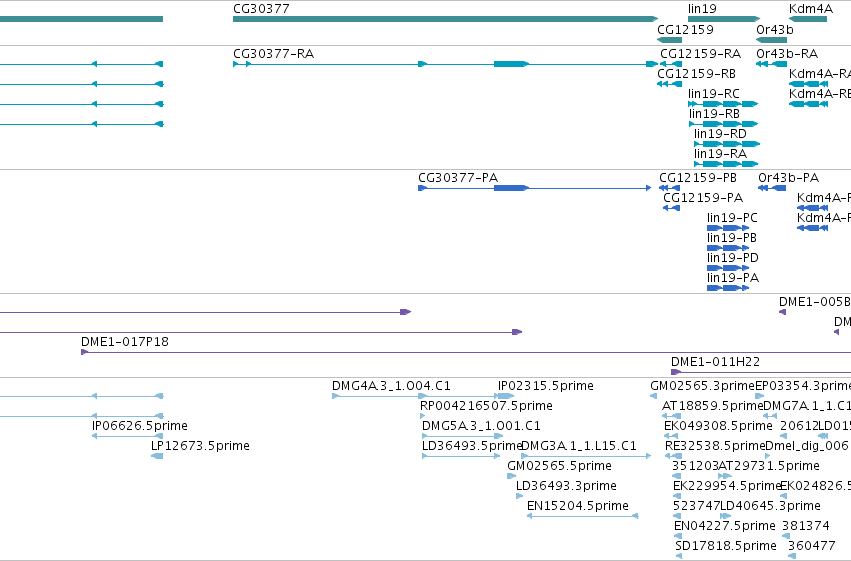Click EST LD36493.3prime
This screenshot has height=561, width=851.
click(519, 496)
